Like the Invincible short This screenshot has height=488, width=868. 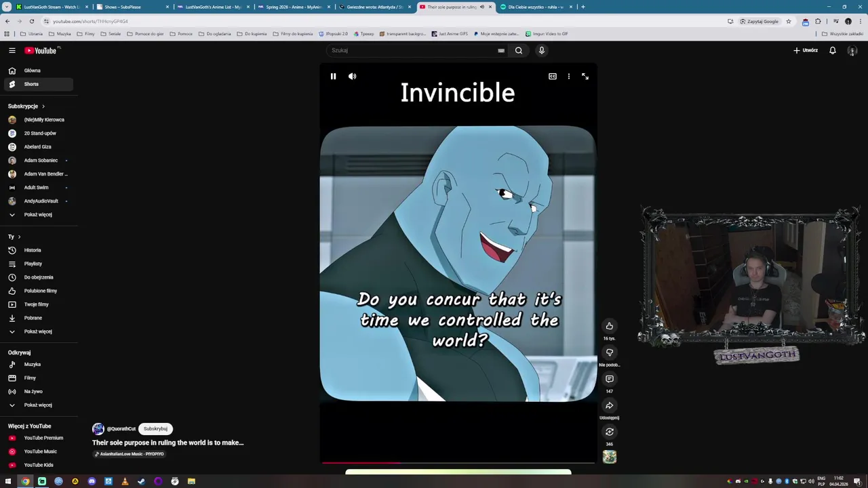(x=610, y=326)
